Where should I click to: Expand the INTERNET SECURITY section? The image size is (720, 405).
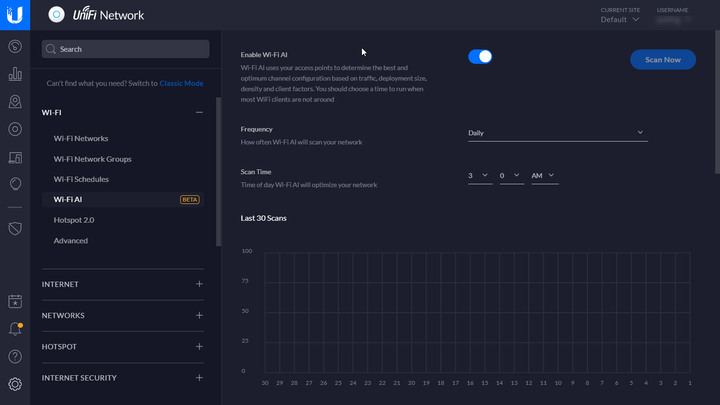[199, 378]
